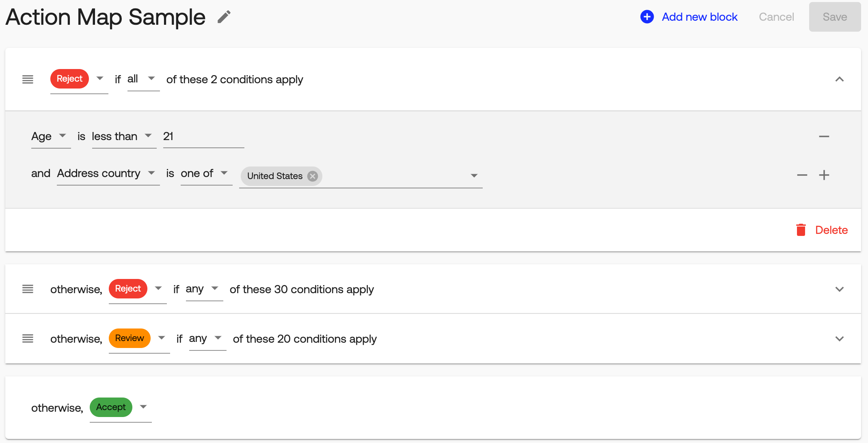This screenshot has height=443, width=868.
Task: Click inside the country multi-select field
Action: (361, 177)
